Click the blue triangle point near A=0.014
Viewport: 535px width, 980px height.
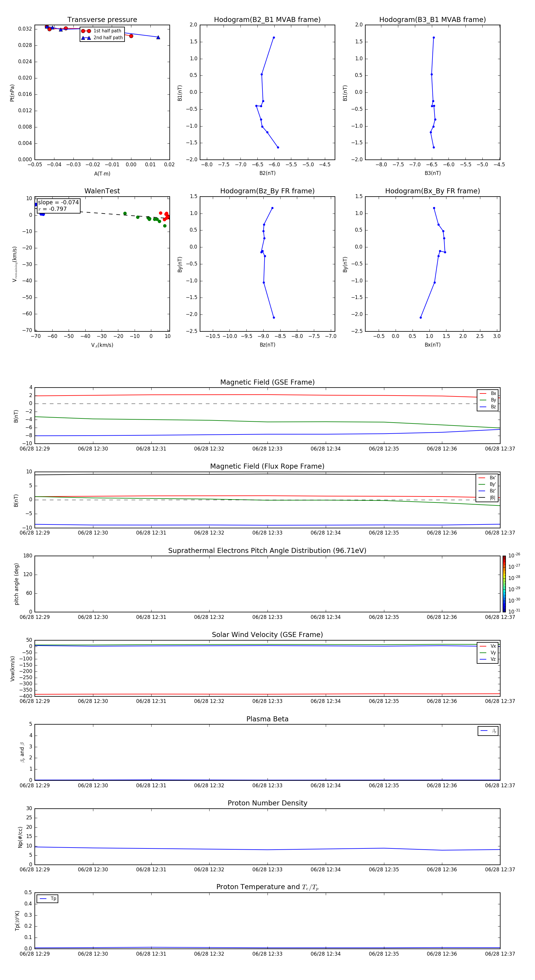click(x=158, y=37)
